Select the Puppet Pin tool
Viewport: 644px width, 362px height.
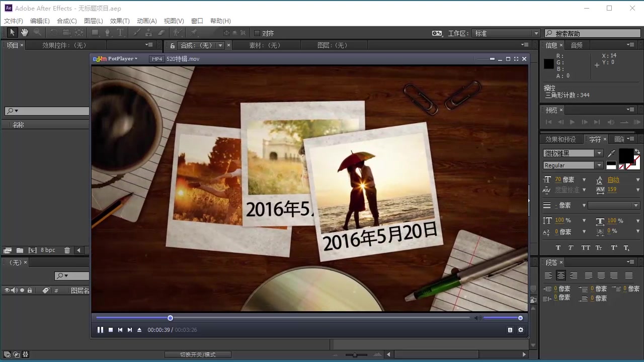[x=194, y=33]
